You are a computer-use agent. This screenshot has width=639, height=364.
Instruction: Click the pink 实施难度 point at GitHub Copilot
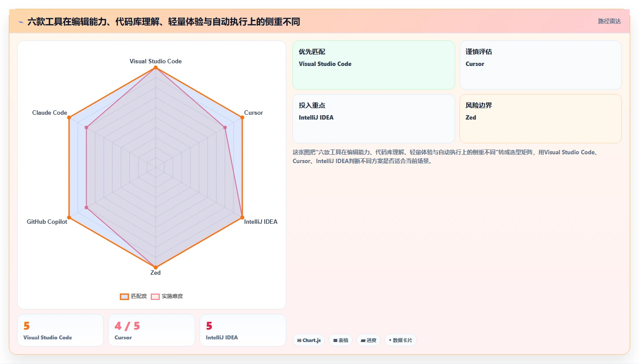[86, 207]
